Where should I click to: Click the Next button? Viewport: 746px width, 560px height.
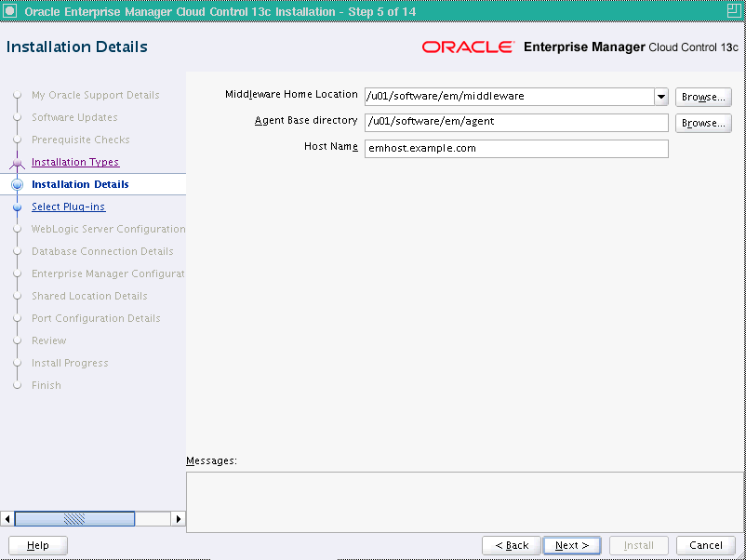(572, 545)
